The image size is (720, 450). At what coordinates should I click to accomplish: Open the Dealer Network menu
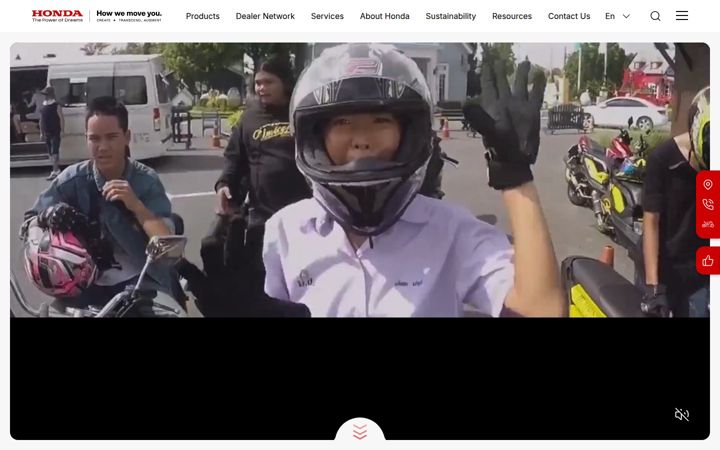[265, 16]
